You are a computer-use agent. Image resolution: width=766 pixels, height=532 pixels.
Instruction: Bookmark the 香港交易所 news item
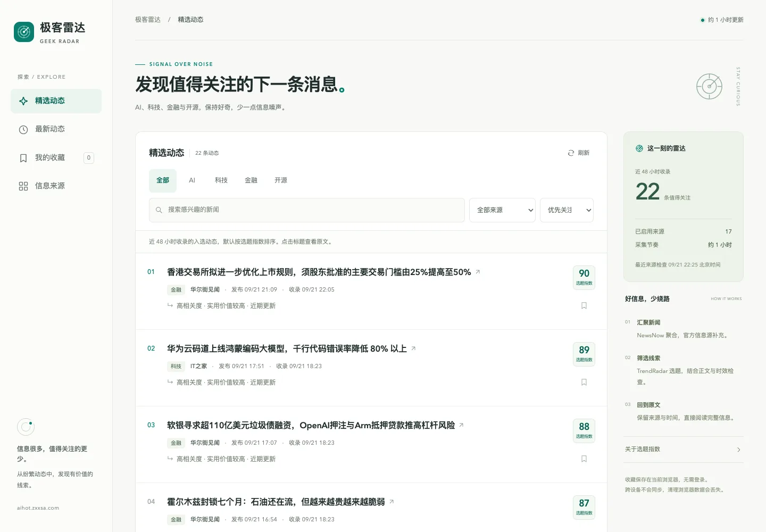tap(584, 306)
